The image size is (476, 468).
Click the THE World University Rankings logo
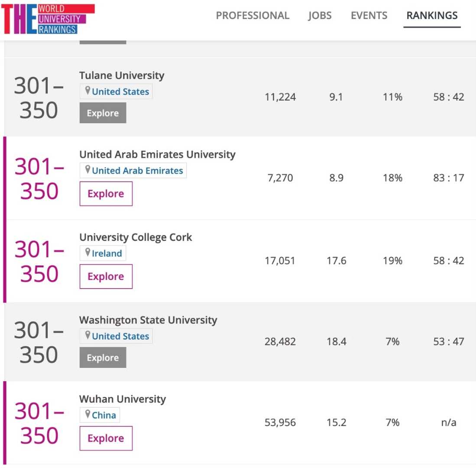48,19
